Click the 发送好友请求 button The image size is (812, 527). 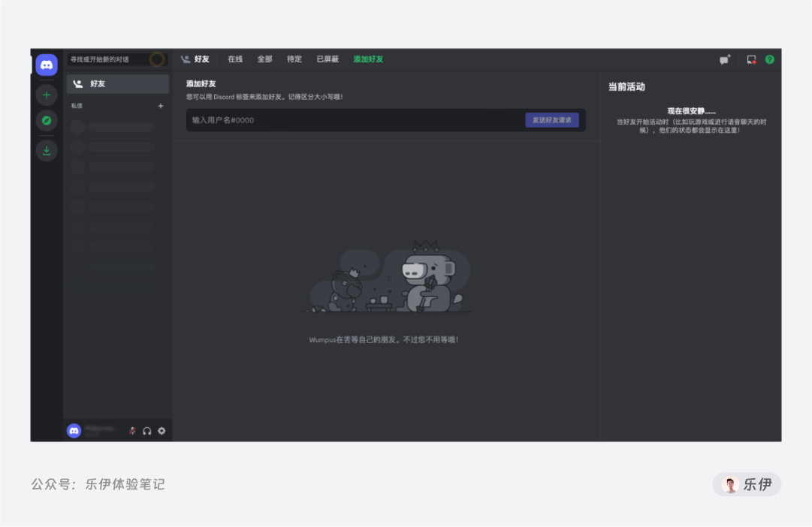point(552,120)
